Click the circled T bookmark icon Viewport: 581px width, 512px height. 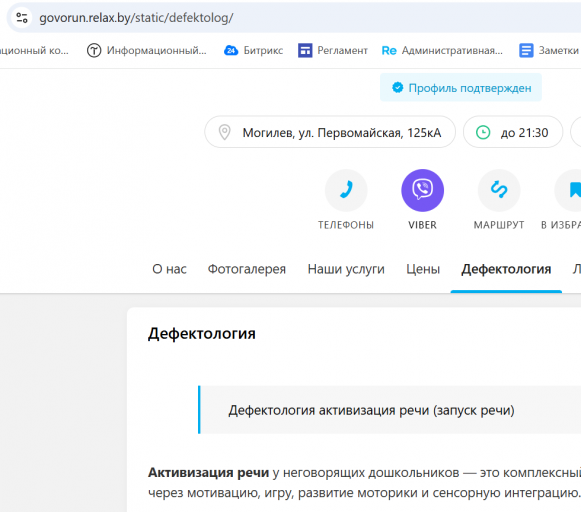pos(94,50)
